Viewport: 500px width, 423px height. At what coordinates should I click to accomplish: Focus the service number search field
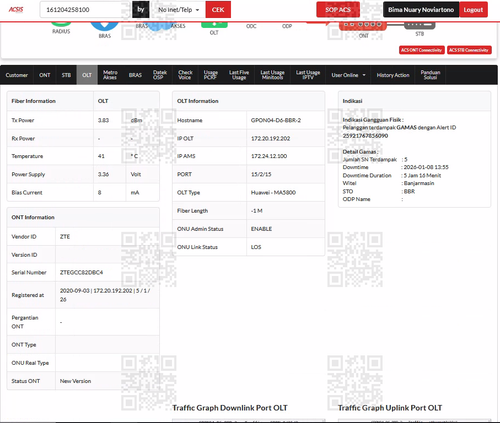[85, 10]
